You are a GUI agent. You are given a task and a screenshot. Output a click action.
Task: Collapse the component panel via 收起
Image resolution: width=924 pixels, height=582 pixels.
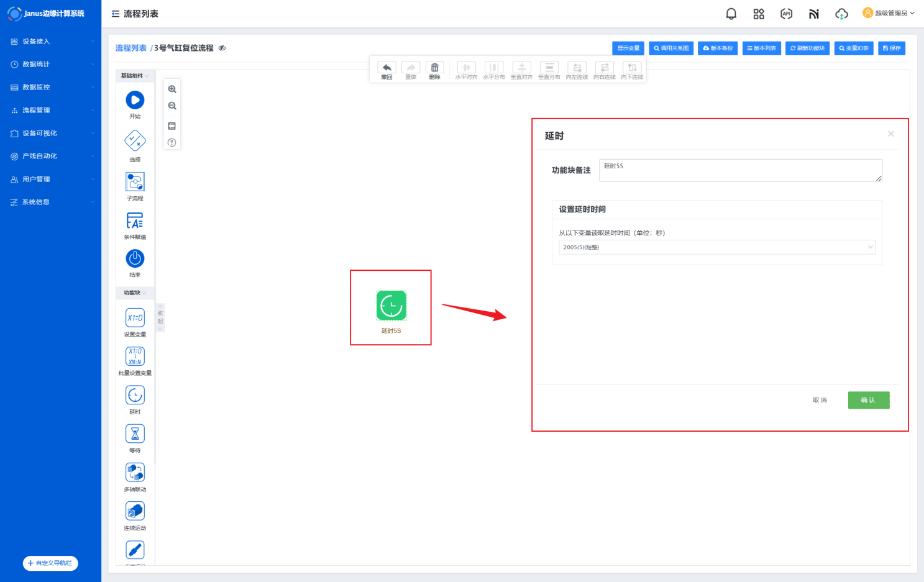[x=160, y=317]
